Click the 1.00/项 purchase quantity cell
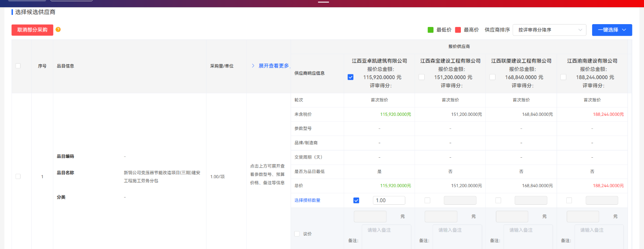 coord(217,177)
